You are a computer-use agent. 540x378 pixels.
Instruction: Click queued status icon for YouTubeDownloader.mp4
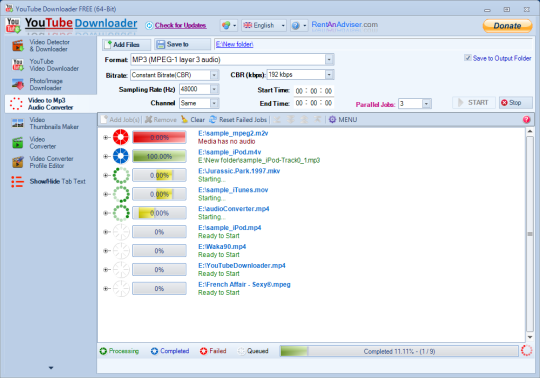[121, 270]
